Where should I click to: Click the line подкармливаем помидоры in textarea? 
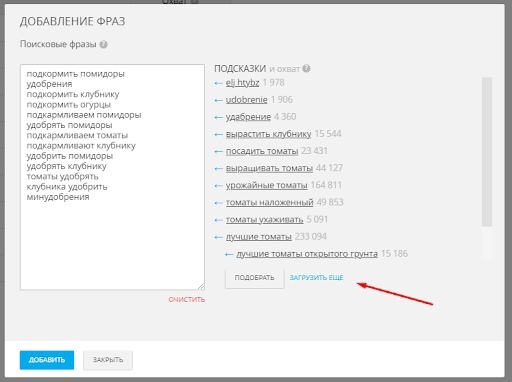coord(84,115)
